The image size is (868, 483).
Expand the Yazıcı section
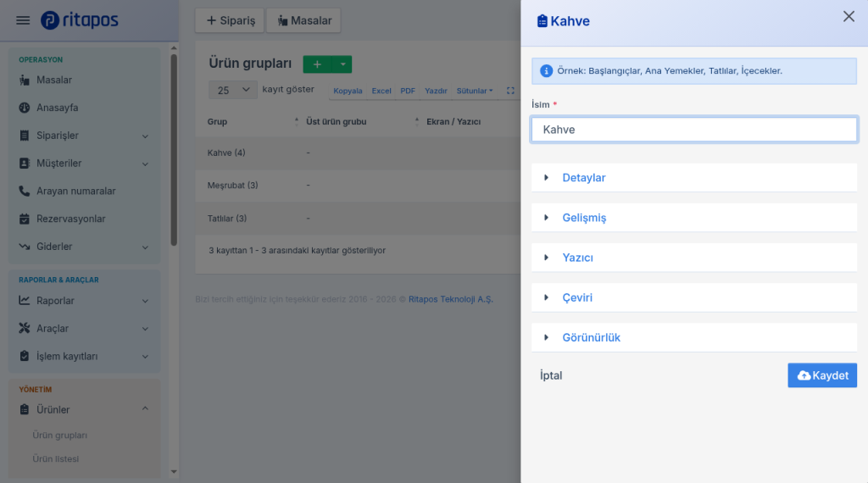click(694, 258)
